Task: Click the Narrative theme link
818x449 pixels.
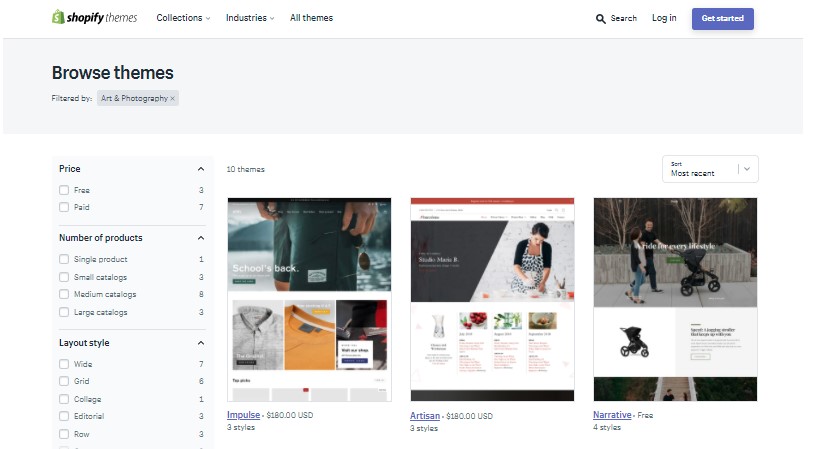Action: point(612,415)
